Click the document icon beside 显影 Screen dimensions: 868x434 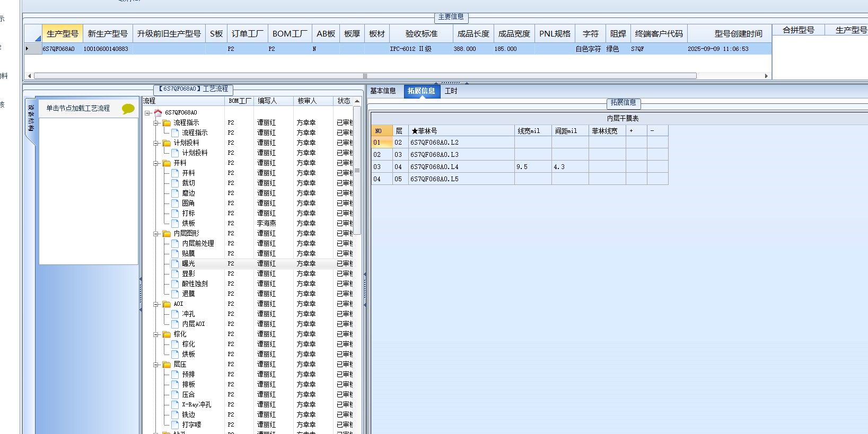(x=175, y=273)
